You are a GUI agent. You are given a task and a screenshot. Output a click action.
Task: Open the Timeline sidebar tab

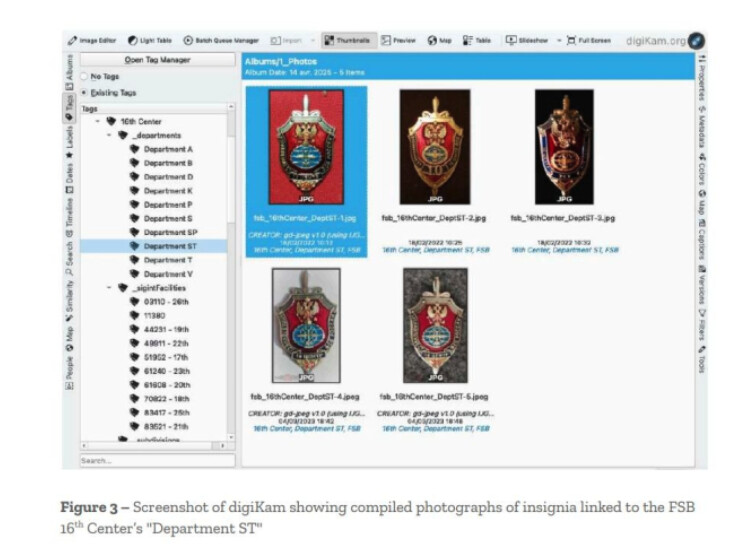pos(69,217)
